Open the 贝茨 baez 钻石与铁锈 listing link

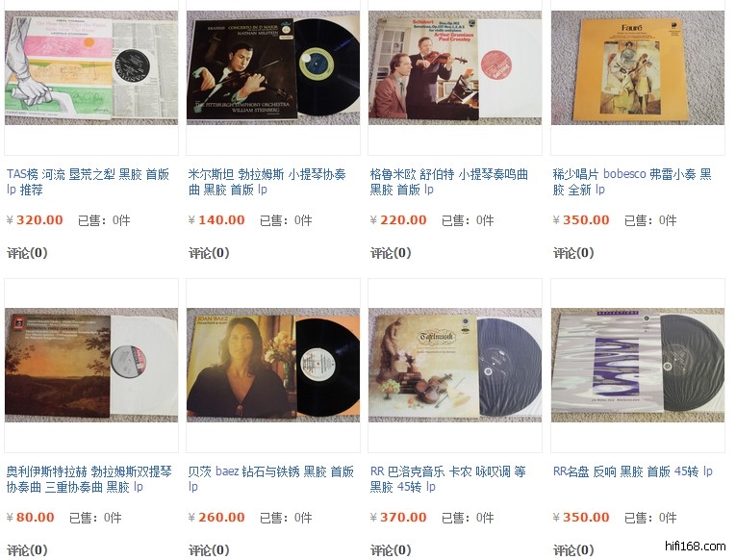(271, 479)
